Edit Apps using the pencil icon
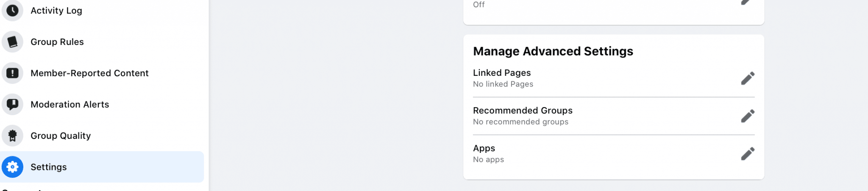 [x=748, y=154]
